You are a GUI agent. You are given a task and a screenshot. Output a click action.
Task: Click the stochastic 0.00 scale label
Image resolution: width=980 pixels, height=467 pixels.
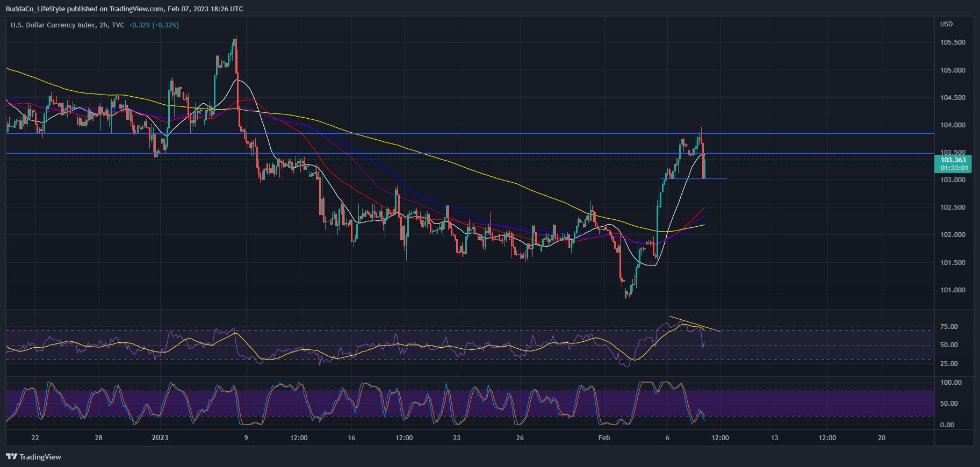click(x=947, y=425)
